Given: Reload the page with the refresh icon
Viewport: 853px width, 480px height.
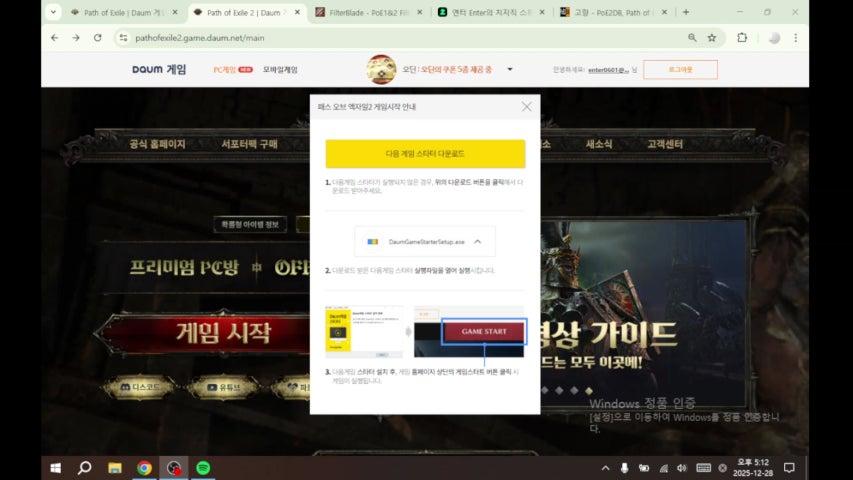Looking at the screenshot, I should tap(97, 37).
